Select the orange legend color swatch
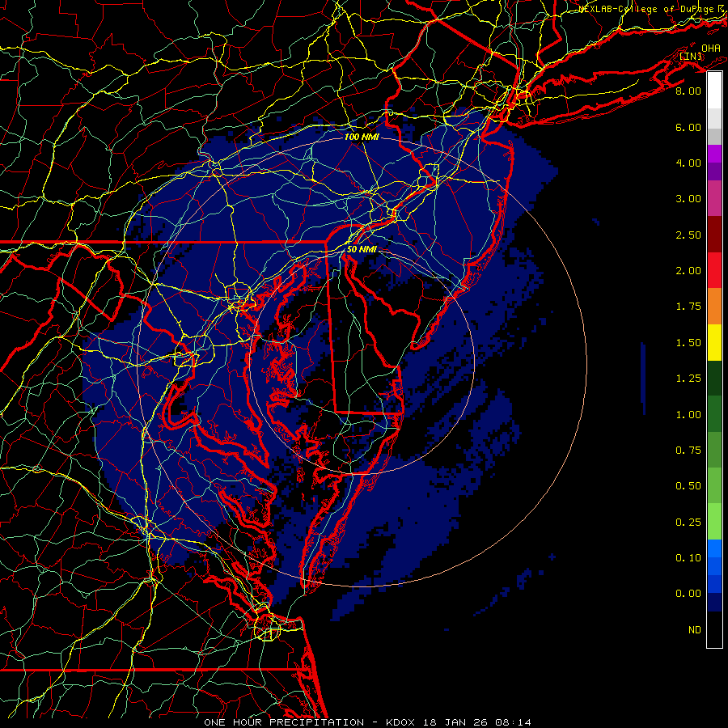The width and height of the screenshot is (728, 728). point(714,307)
